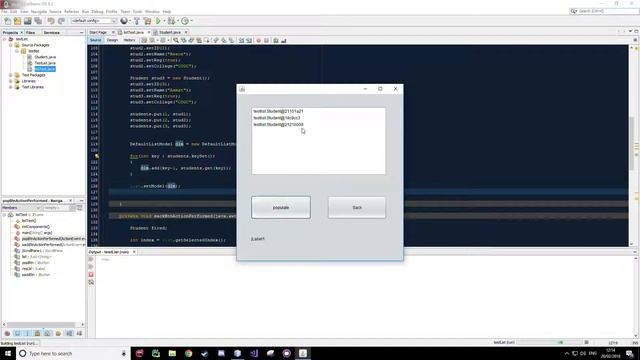Expand the Libraries tree node

[11, 81]
